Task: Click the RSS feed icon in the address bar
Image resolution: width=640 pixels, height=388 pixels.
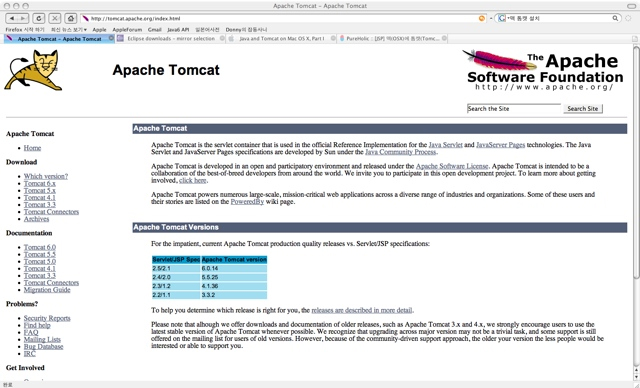Action: pyautogui.click(x=482, y=18)
